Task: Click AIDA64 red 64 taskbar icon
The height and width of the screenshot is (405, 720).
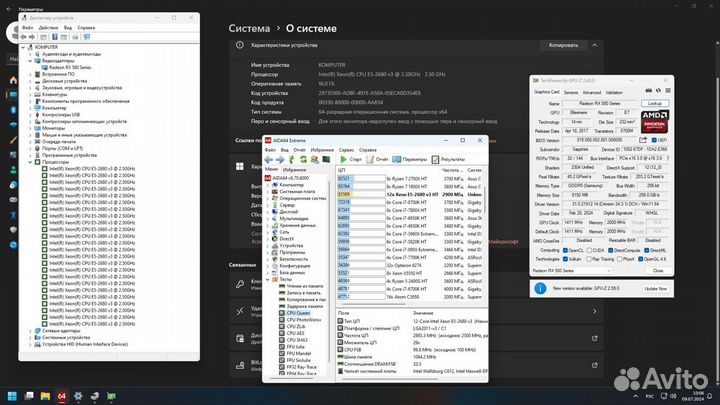Action: pos(62,396)
